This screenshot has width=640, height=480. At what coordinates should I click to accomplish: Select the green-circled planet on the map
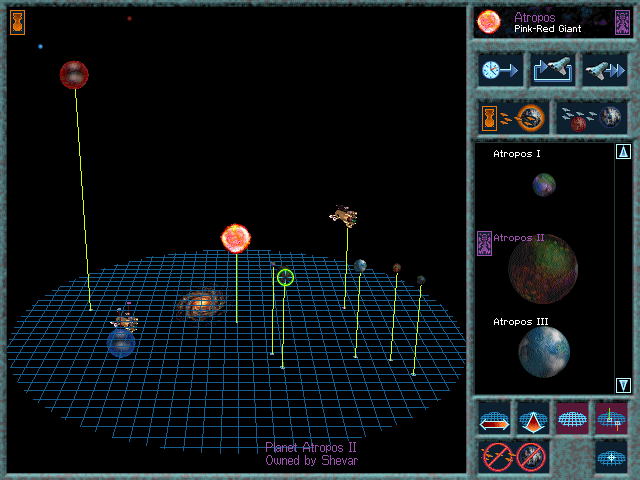pos(285,277)
